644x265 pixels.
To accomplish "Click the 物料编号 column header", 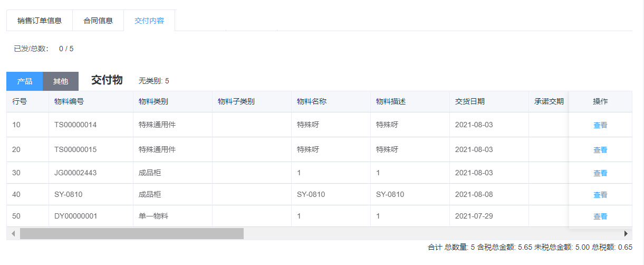I will point(69,101).
